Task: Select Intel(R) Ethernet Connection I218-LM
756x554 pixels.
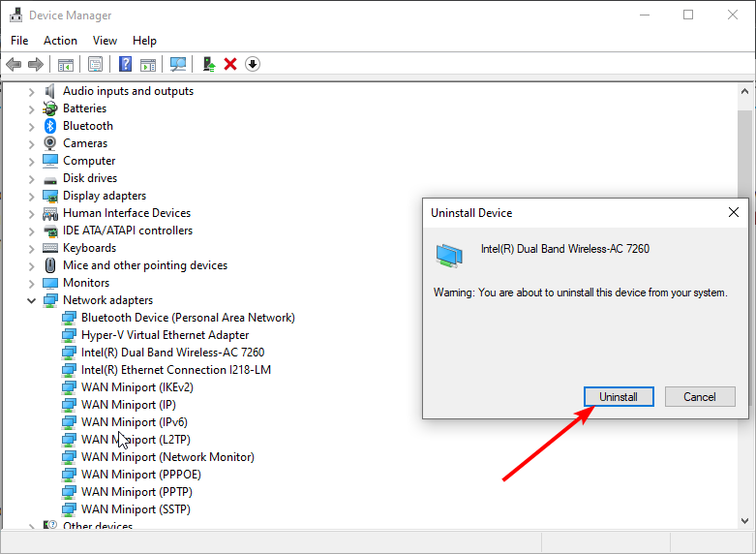Action: coord(176,370)
